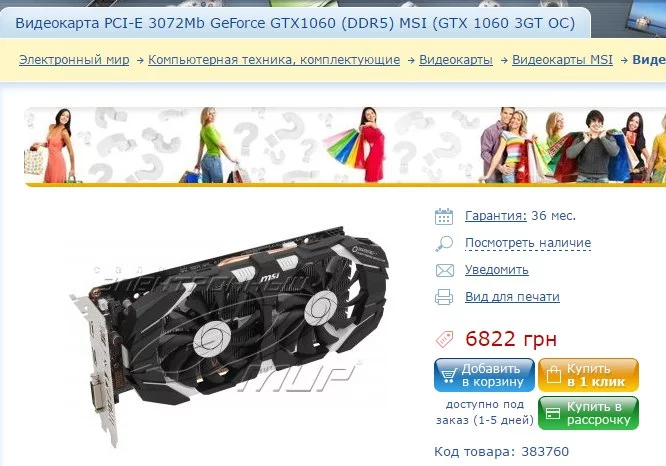Viewport: 666px width, 466px height.
Task: Click the shopping cart icon in blue button
Action: click(x=448, y=376)
